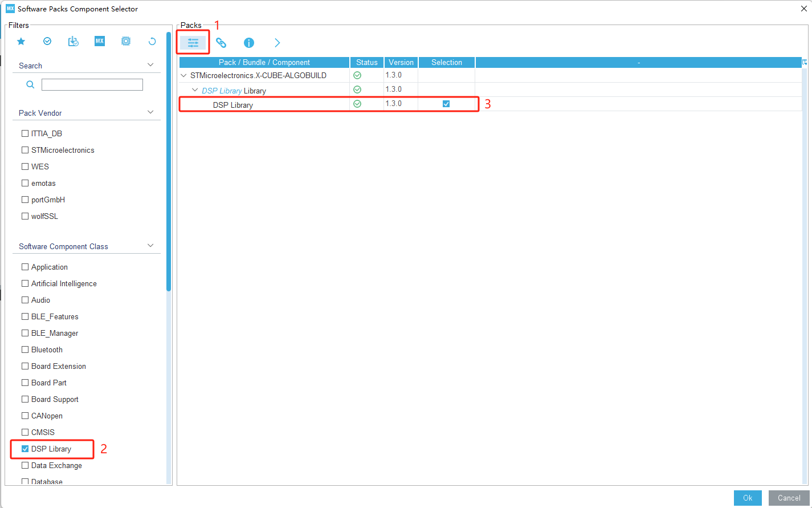
Task: Click the Ok button
Action: click(748, 498)
